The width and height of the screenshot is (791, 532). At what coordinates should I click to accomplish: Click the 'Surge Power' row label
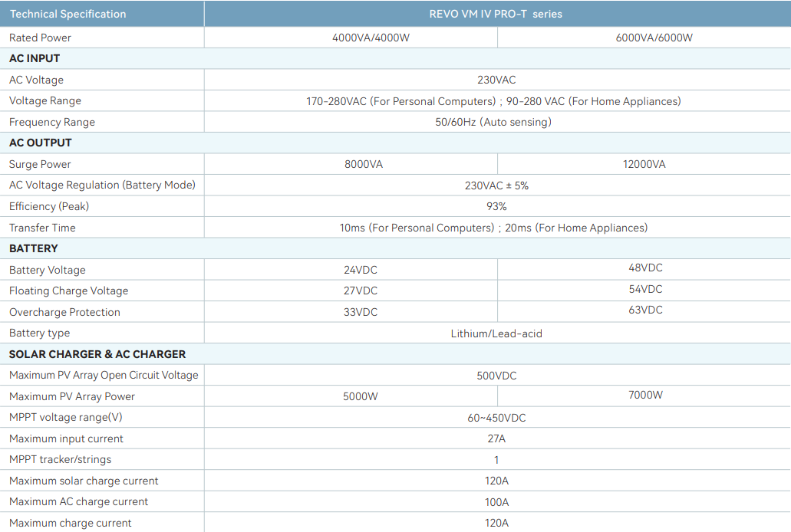(x=40, y=164)
